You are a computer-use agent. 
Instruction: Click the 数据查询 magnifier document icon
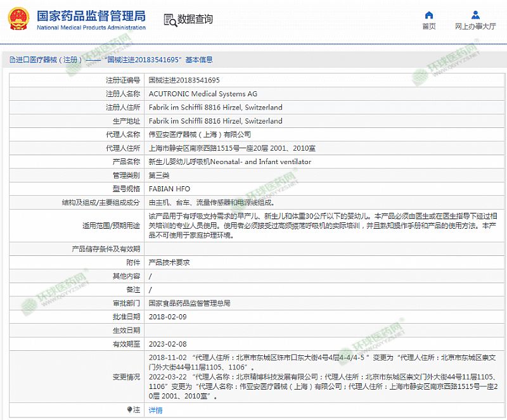tap(169, 19)
